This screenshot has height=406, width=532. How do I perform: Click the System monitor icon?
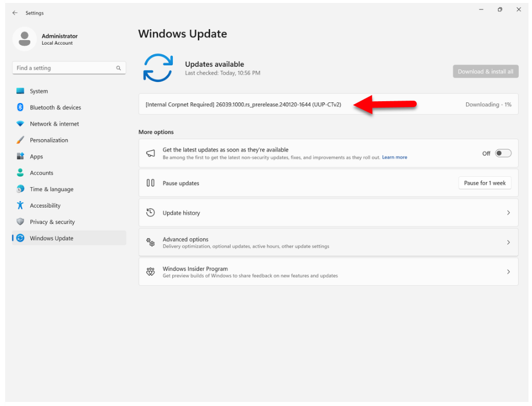pyautogui.click(x=20, y=91)
